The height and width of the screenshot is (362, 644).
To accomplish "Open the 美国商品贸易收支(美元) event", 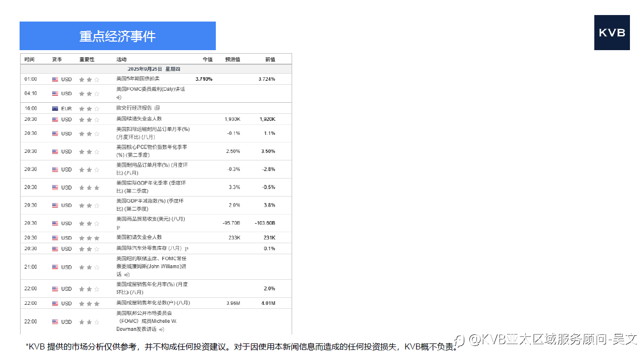I will point(151,219).
